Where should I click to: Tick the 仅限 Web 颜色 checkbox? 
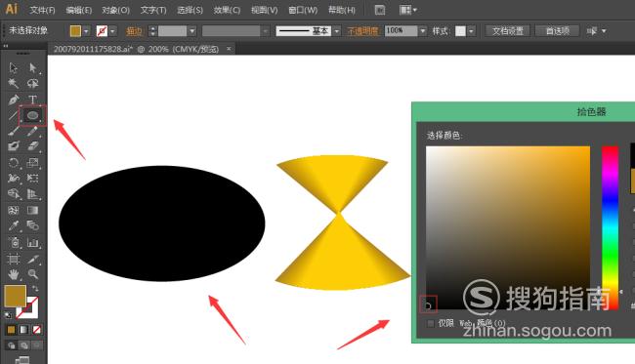tap(431, 323)
